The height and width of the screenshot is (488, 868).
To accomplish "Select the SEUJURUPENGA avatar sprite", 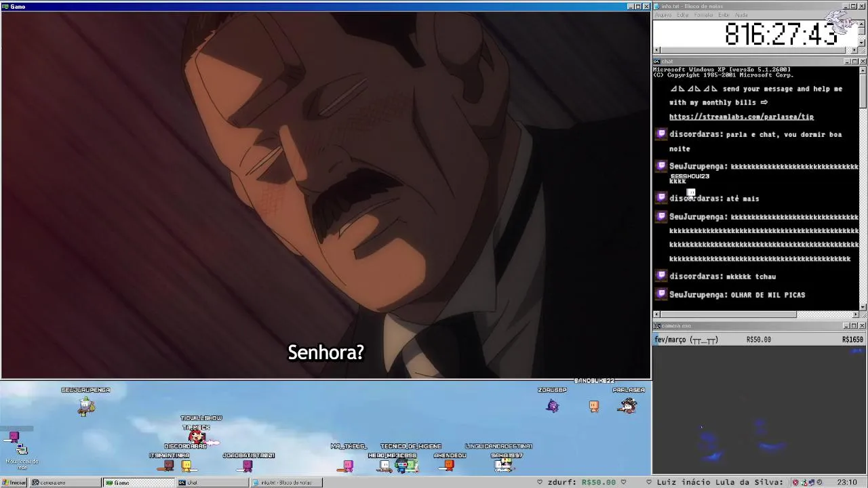I will [86, 406].
